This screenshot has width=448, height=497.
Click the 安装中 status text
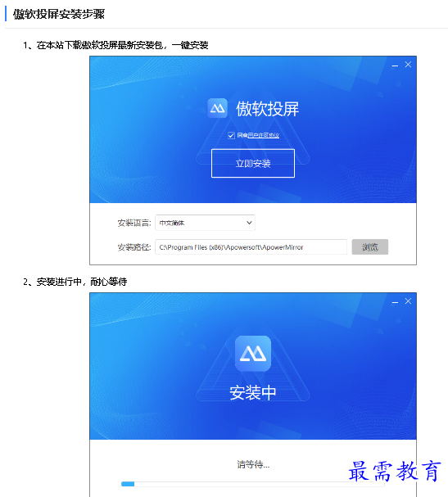(253, 393)
